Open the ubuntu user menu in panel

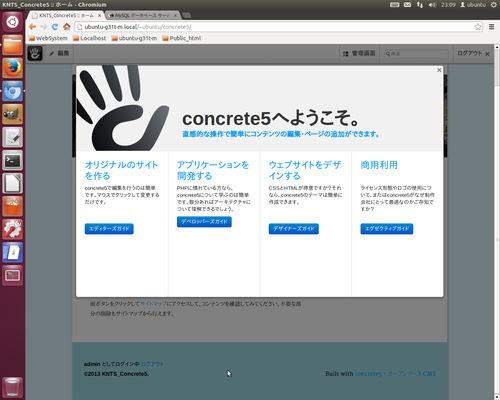[x=473, y=5]
